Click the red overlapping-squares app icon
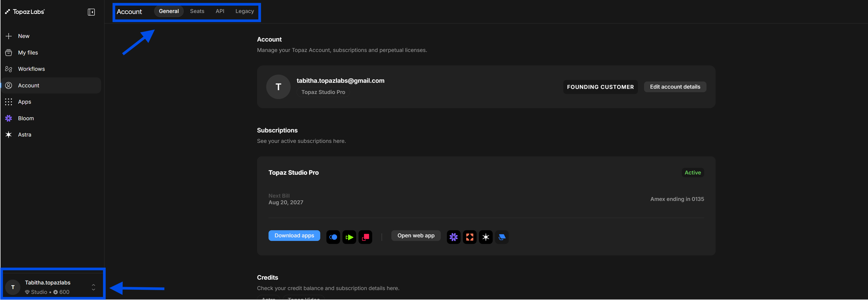 [365, 237]
